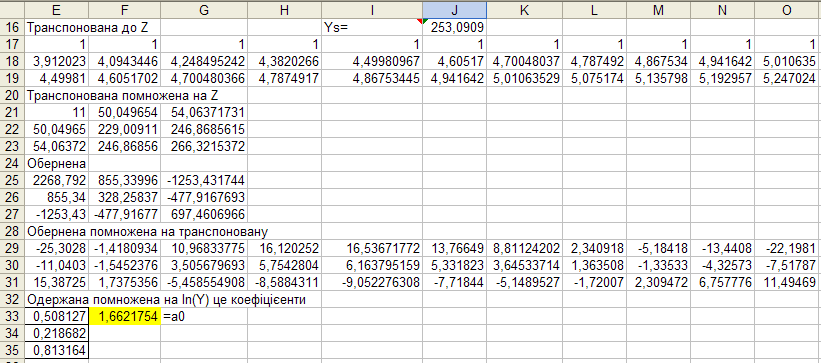Viewport: 821px width, 363px height.
Task: Select cell with value 13,76649
Action: pos(454,249)
